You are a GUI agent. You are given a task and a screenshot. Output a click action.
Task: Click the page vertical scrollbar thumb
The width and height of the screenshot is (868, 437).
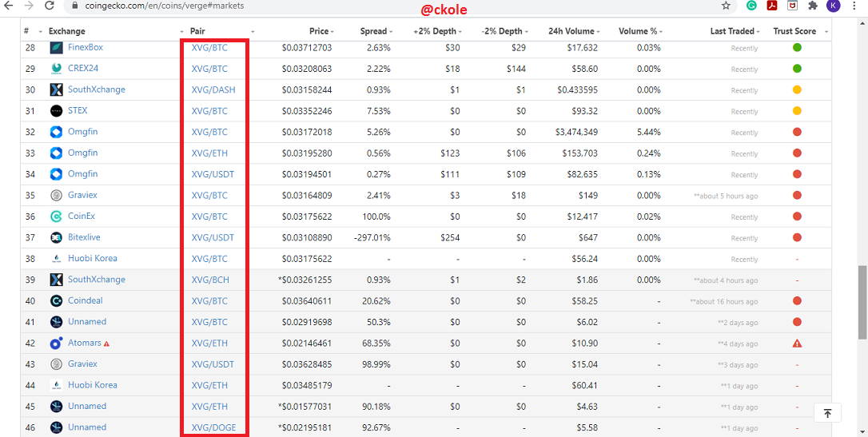click(x=862, y=302)
